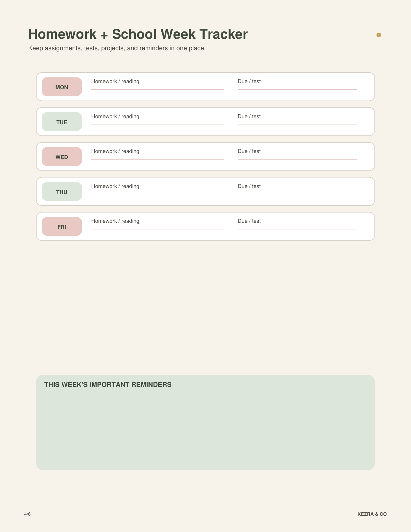411x532 pixels.
Task: Click inside the important reminders box
Action: click(205, 423)
